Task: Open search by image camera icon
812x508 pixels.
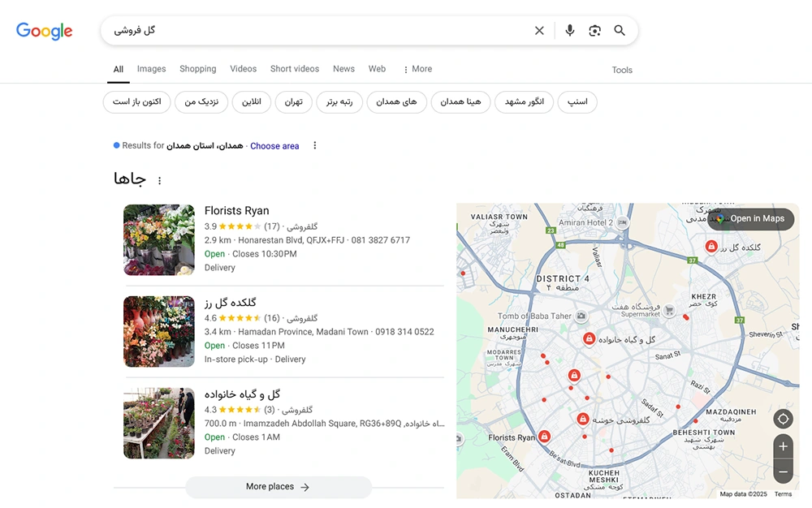Action: point(594,31)
